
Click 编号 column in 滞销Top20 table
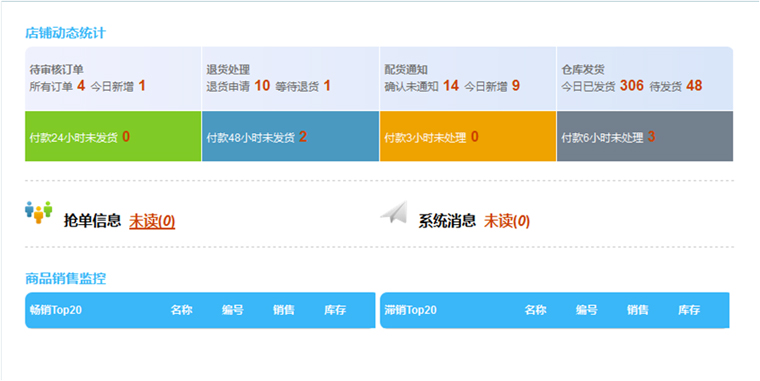(x=586, y=310)
